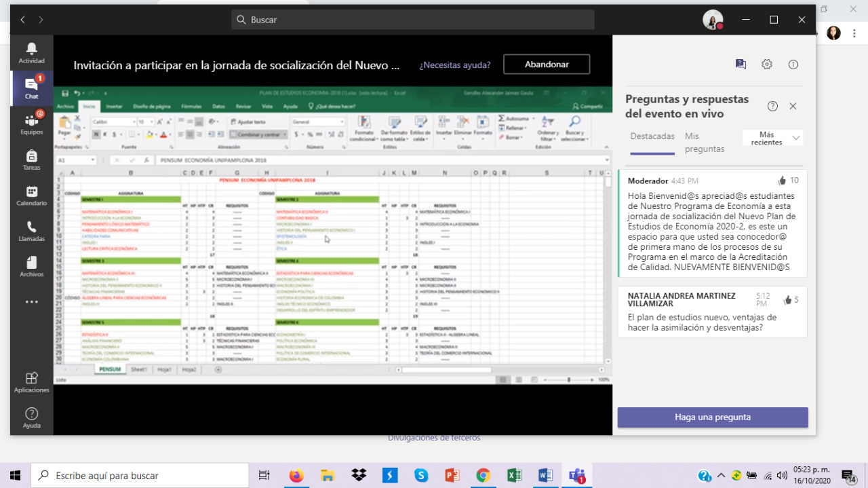
Task: Click the Buscar search field
Action: pos(412,20)
